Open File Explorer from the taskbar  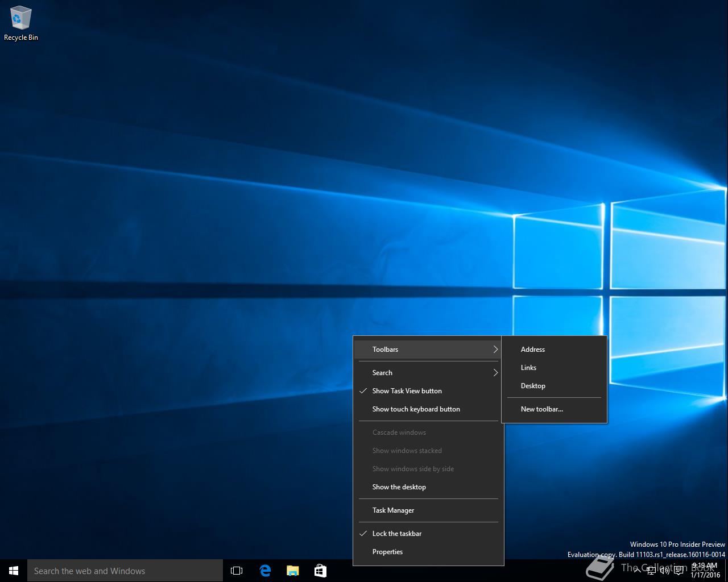[292, 571]
